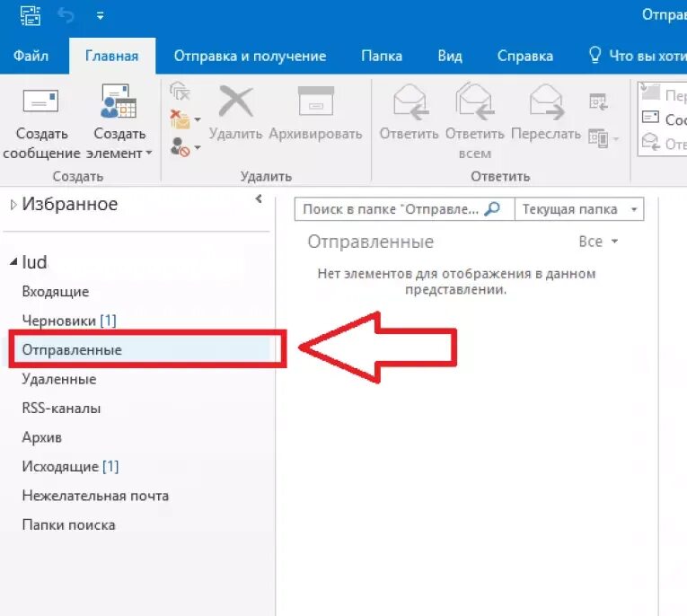The height and width of the screenshot is (616, 687).
Task: Open the More respond dropdown arrow
Action: pyautogui.click(x=616, y=139)
